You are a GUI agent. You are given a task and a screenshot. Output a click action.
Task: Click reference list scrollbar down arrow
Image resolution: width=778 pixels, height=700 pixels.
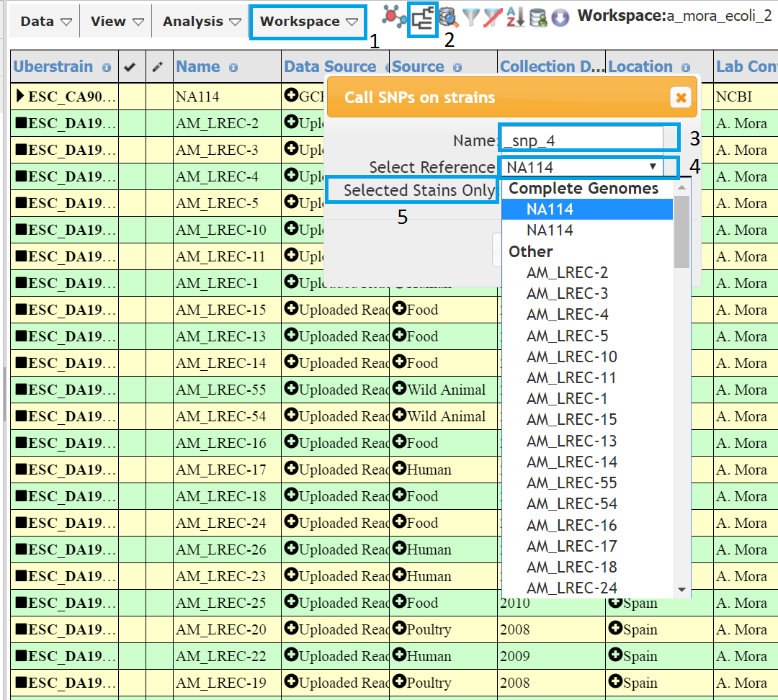click(681, 589)
